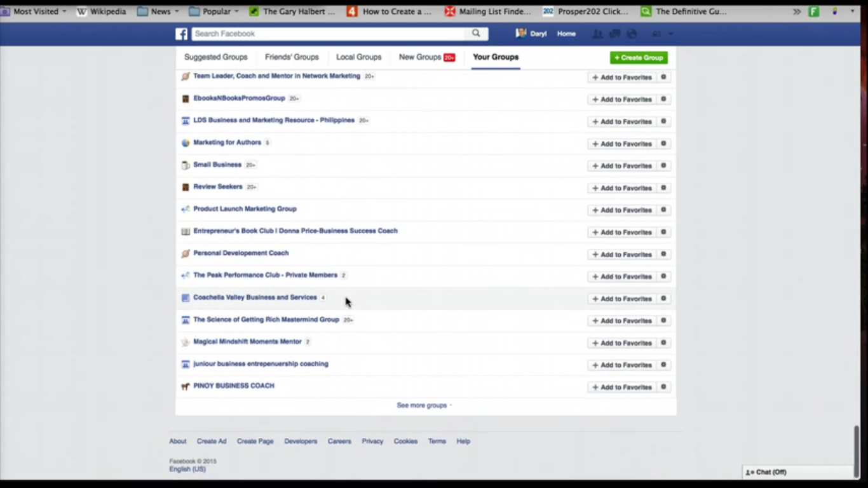Click the LDS Business group icon
868x488 pixels.
click(x=186, y=121)
